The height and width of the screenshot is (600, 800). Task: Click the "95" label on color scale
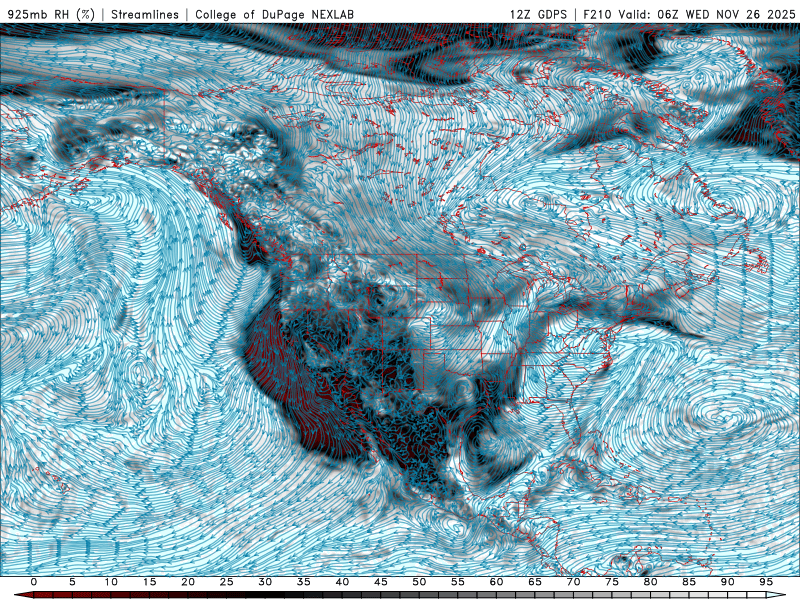766,582
